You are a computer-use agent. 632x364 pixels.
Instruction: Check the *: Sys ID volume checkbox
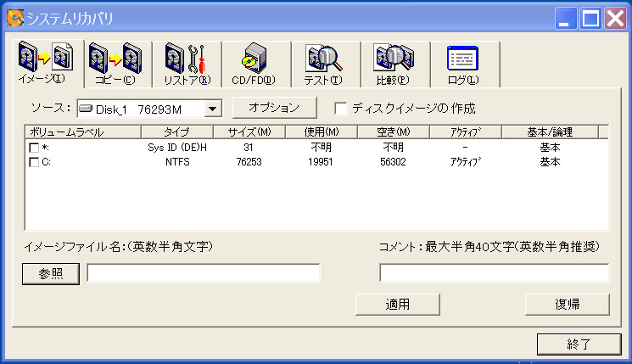click(x=34, y=148)
